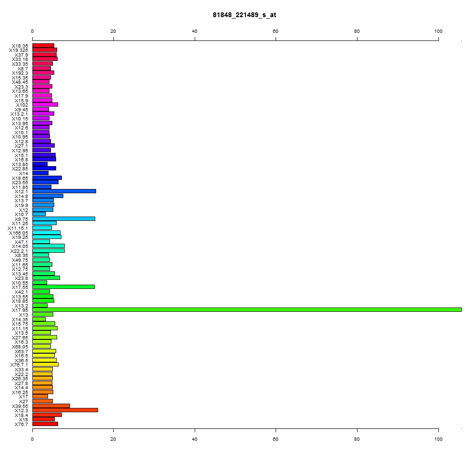
Task: Select the label X13.2.1
Action: point(19,114)
